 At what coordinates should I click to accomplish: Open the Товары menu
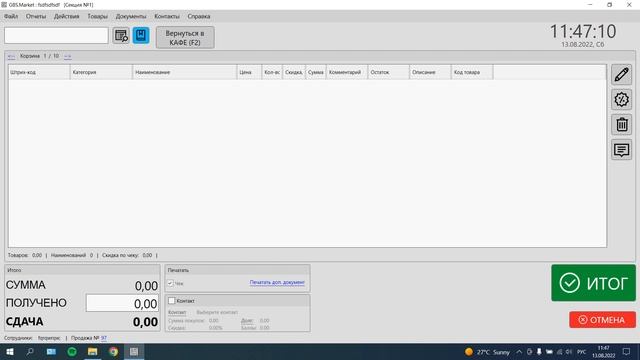[98, 16]
